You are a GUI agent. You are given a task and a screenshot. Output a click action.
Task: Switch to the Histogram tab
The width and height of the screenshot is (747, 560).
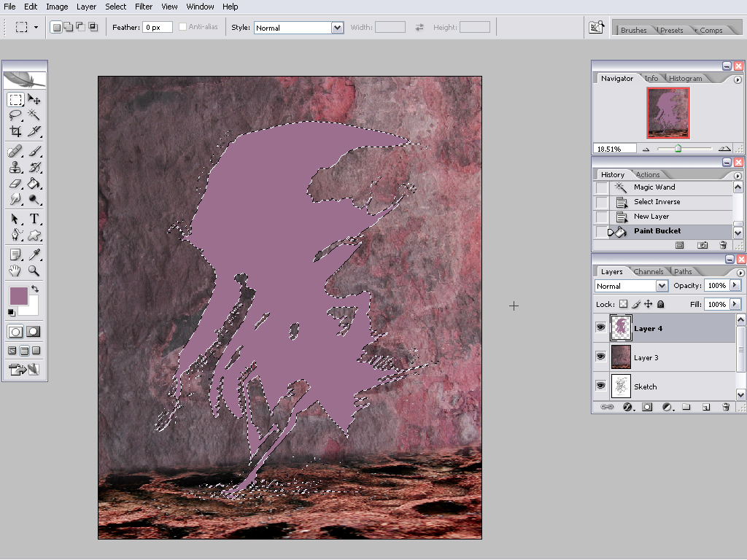coord(685,78)
